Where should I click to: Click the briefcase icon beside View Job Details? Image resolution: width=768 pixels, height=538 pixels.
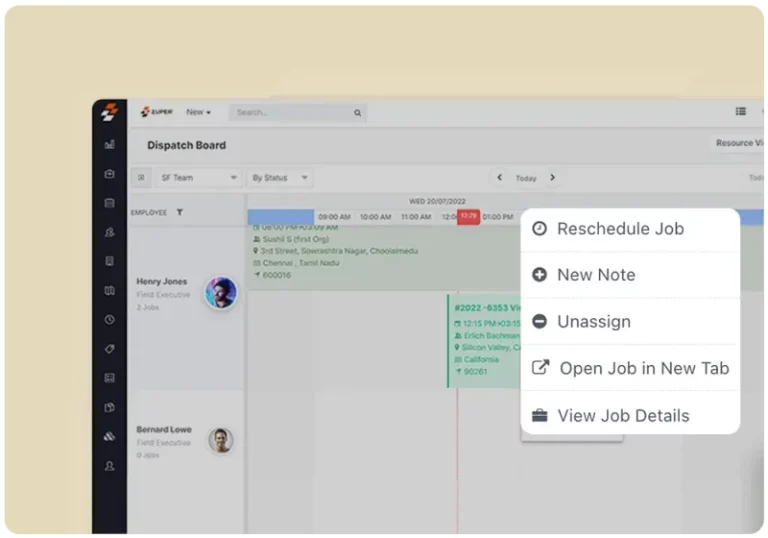coord(539,415)
